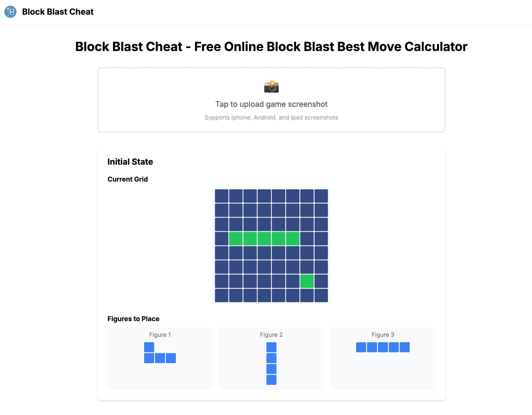
Task: Click the top-right corner grid cell
Action: [321, 196]
